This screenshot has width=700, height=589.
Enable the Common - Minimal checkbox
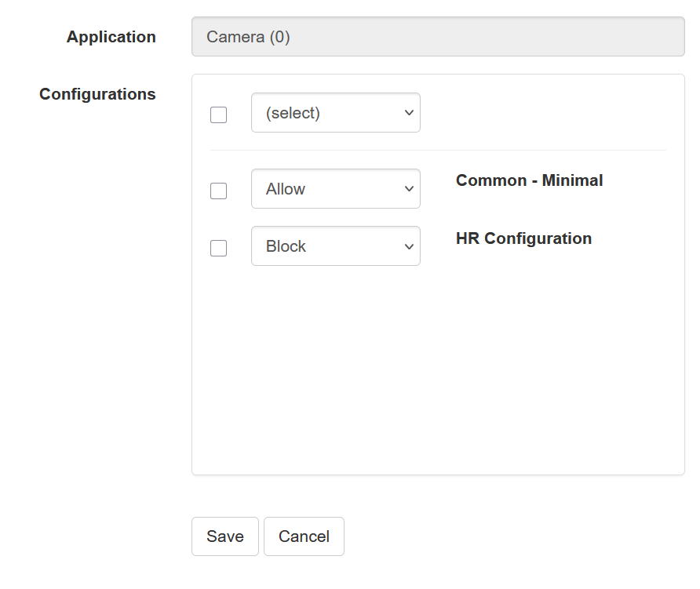(218, 191)
